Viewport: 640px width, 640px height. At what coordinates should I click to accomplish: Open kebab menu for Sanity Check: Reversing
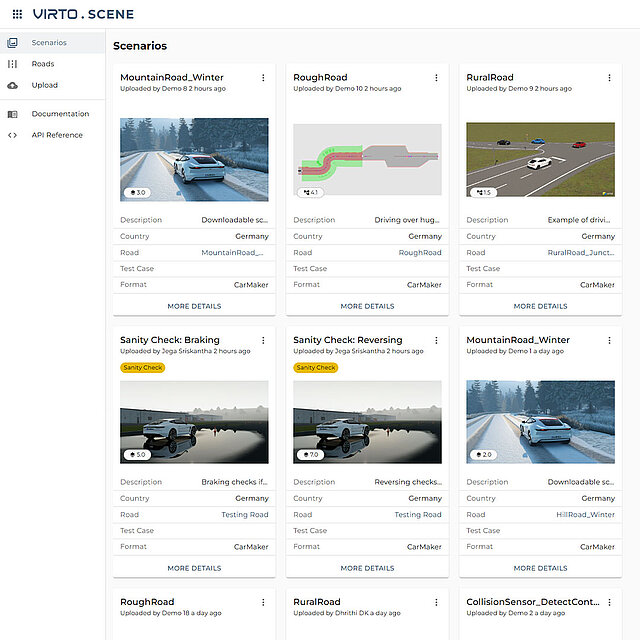(x=436, y=340)
